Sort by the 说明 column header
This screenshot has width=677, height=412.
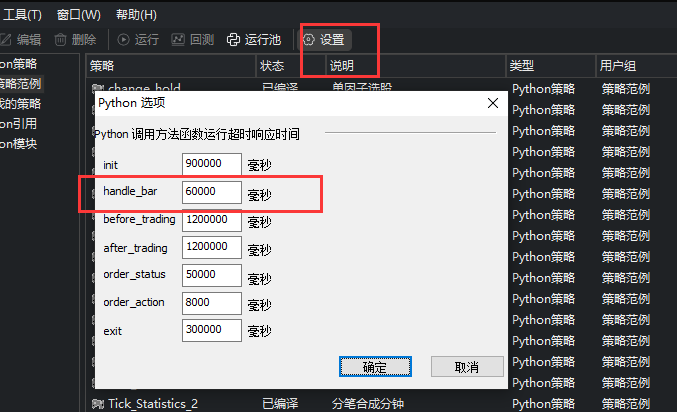416,66
